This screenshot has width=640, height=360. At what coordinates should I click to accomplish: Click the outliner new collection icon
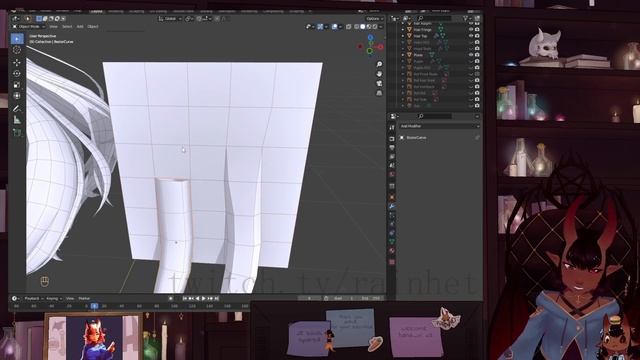pos(477,18)
